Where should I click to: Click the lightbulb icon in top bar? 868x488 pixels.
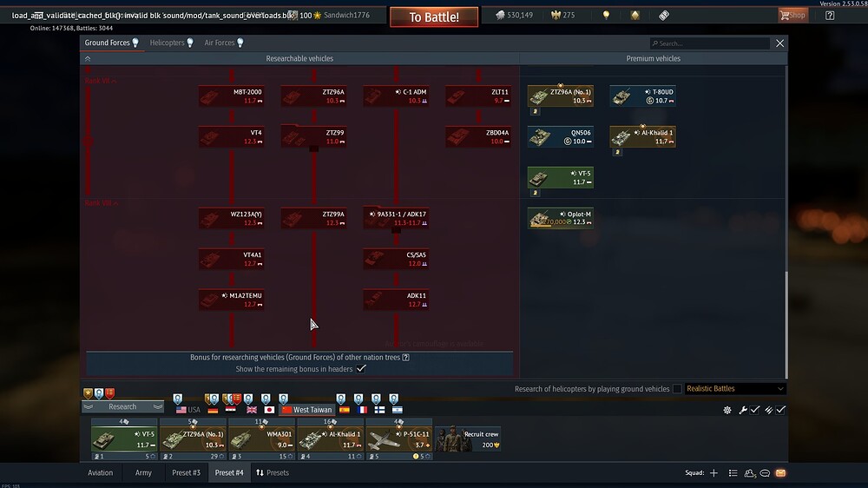pyautogui.click(x=606, y=16)
